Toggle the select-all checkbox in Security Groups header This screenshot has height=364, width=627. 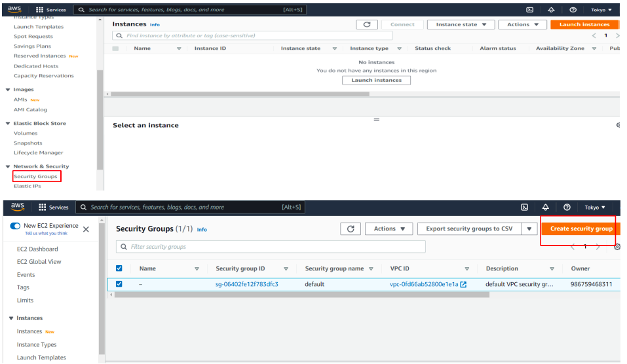(119, 268)
